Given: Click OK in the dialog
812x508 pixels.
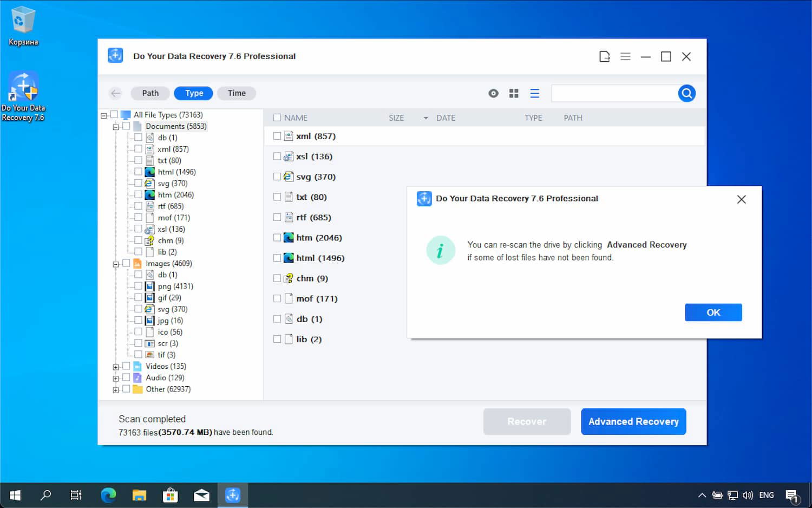Looking at the screenshot, I should tap(713, 312).
